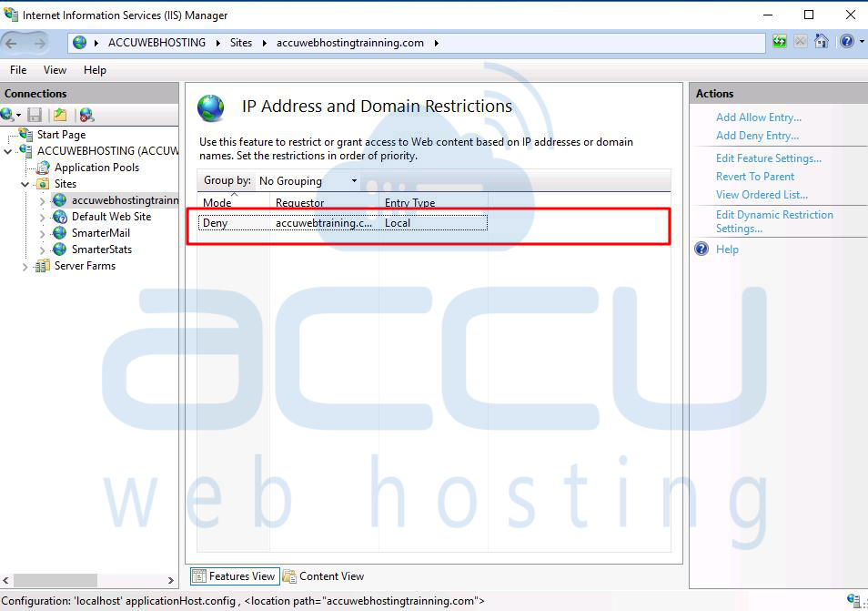The height and width of the screenshot is (611, 868).
Task: Click the Save icon in Connections toolbar
Action: click(35, 115)
